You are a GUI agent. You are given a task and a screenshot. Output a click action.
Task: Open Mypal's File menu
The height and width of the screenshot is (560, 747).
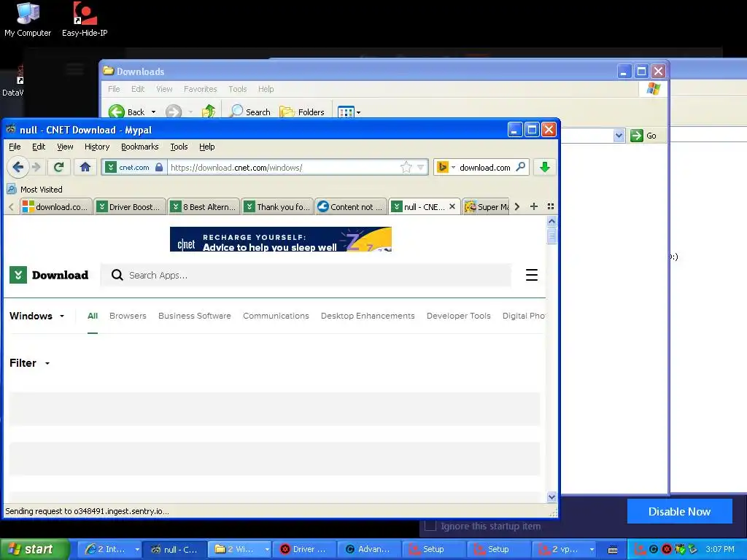(15, 147)
